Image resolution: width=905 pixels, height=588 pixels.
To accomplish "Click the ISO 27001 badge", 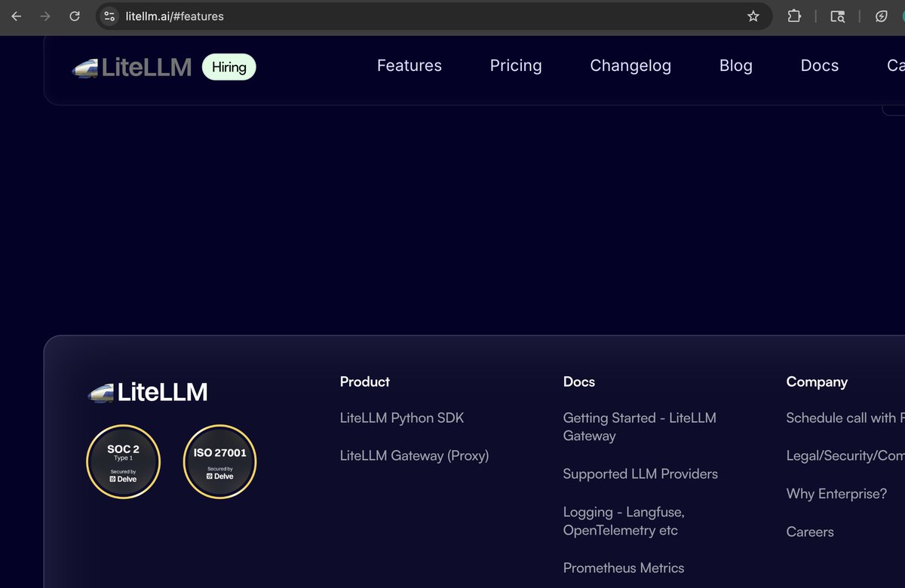I will point(220,462).
